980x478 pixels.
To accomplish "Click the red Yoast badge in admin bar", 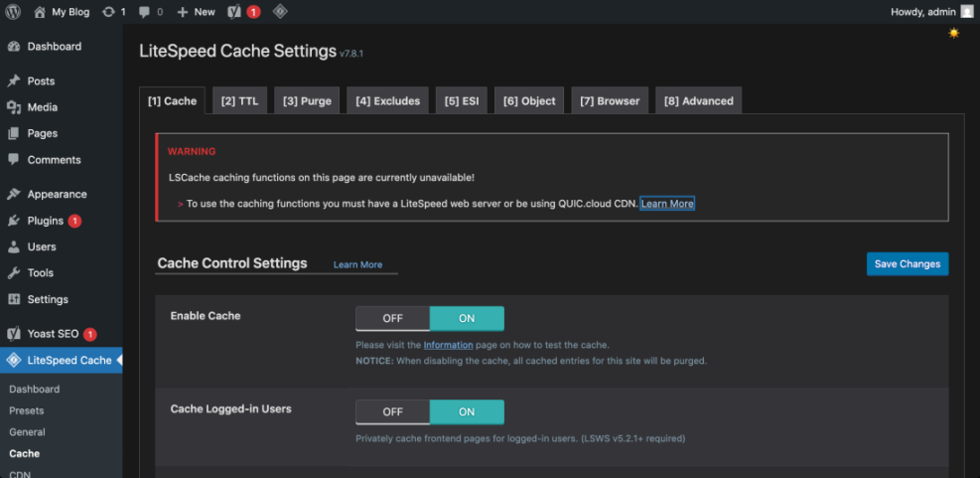I will (253, 12).
